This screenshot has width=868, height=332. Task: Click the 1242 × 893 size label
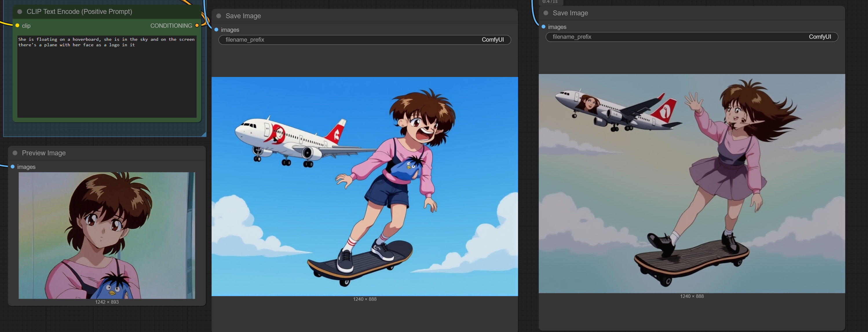tap(107, 302)
